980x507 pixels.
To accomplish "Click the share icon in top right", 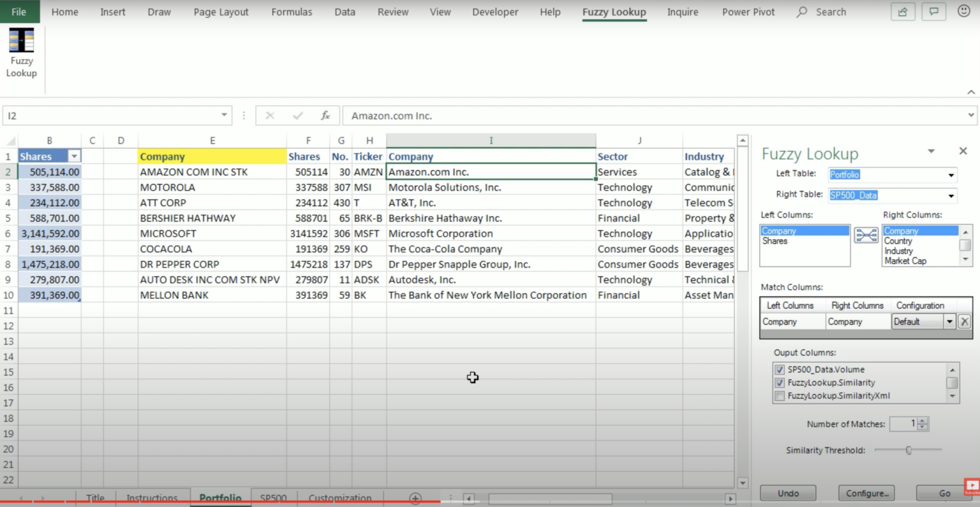I will pos(902,12).
